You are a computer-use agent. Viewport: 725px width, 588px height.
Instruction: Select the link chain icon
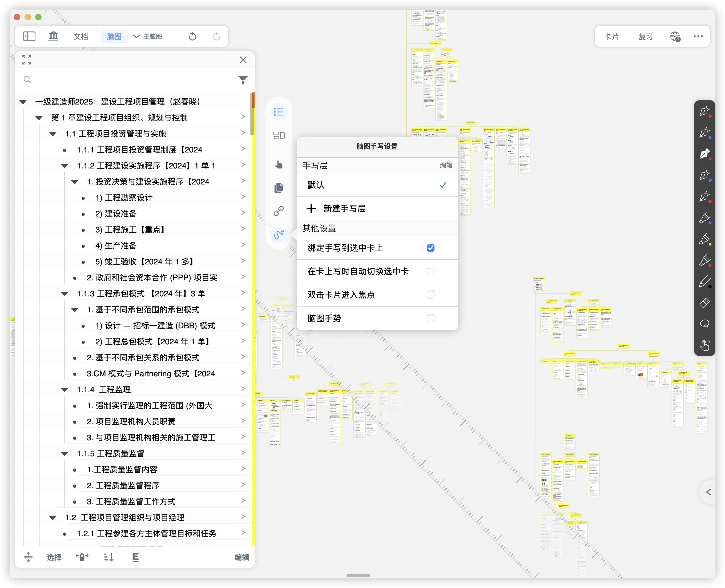[279, 211]
